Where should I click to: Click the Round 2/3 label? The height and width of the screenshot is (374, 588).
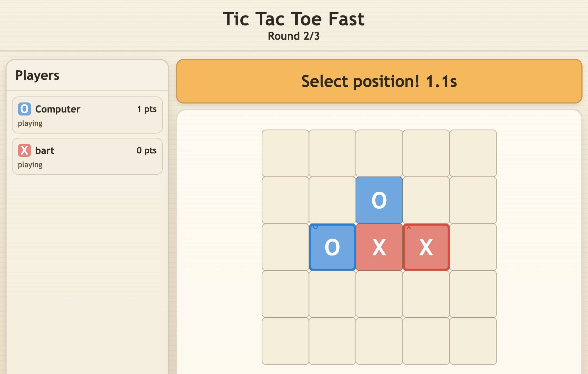tap(294, 36)
